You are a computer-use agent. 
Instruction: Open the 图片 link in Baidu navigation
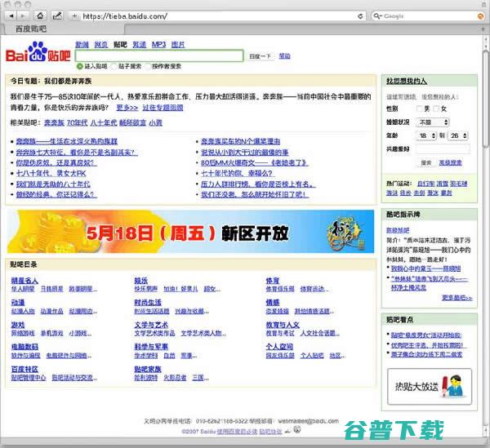pyautogui.click(x=178, y=45)
